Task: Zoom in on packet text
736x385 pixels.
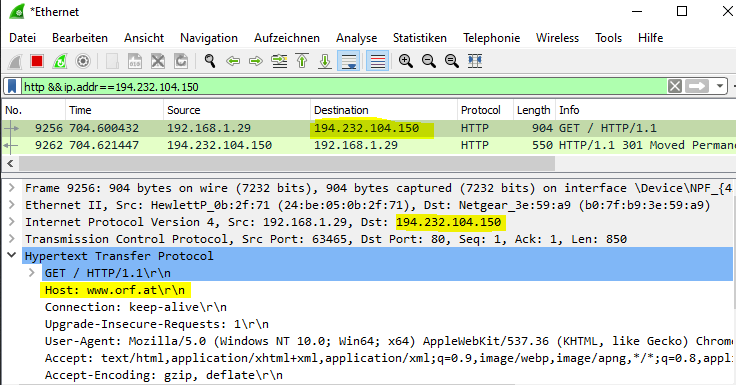Action: pos(406,62)
